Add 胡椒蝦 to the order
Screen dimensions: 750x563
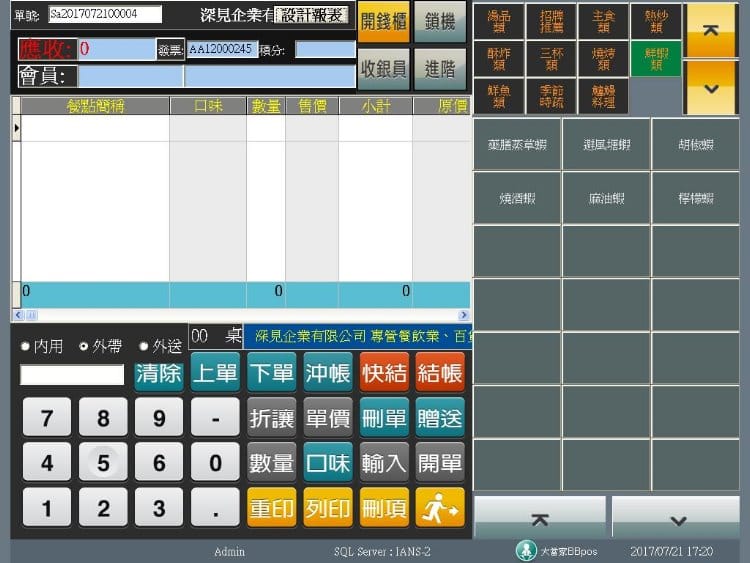pyautogui.click(x=696, y=144)
